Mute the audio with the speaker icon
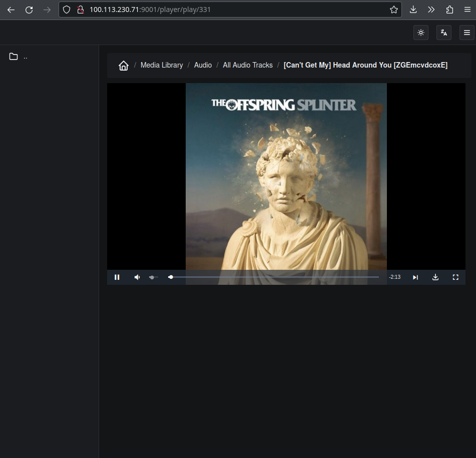This screenshot has width=476, height=458. pos(137,277)
